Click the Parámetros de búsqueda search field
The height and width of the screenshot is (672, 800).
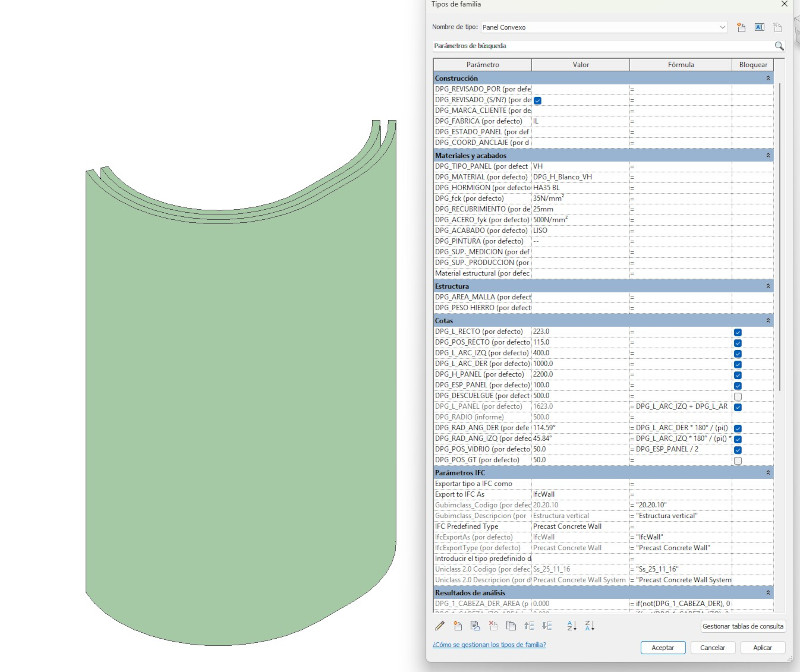pyautogui.click(x=602, y=46)
